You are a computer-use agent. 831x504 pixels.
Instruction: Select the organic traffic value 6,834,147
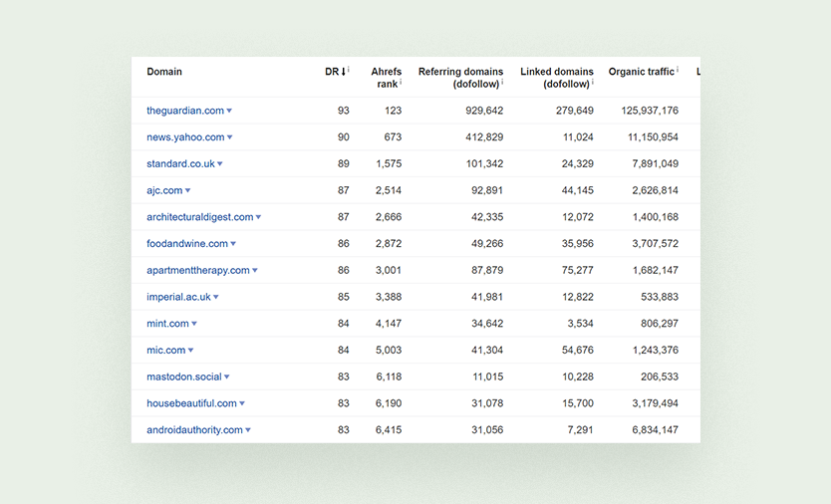(x=655, y=430)
